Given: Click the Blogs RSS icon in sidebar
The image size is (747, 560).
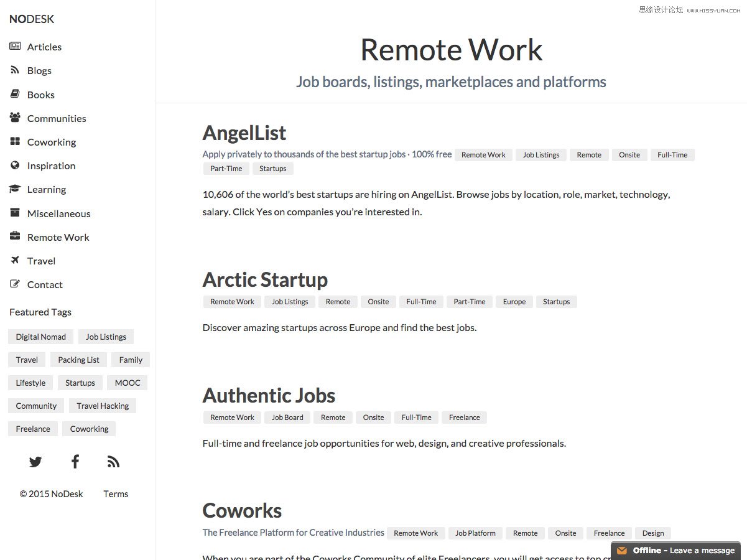Looking at the screenshot, I should tap(15, 70).
